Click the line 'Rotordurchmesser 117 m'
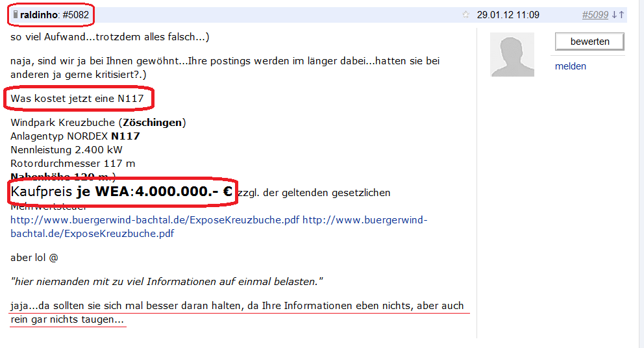 (x=73, y=163)
